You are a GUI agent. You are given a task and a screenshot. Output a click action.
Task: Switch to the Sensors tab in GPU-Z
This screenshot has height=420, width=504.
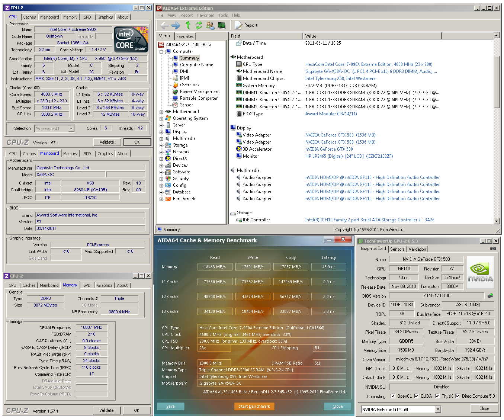click(397, 249)
